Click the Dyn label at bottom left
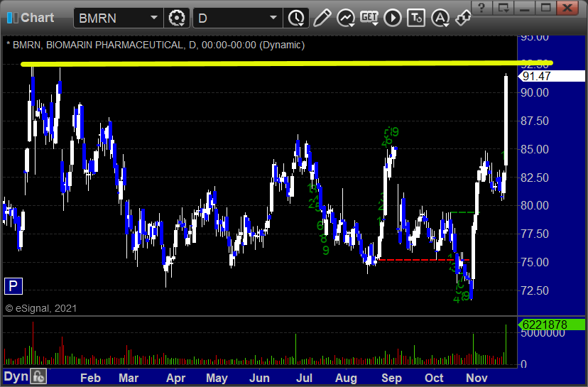Viewport: 588px width, 387px height. tap(16, 377)
